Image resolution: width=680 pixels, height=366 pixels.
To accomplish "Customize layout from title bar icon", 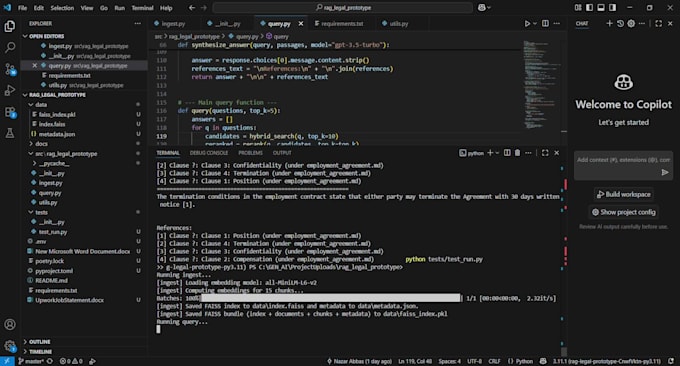I will (x=578, y=8).
